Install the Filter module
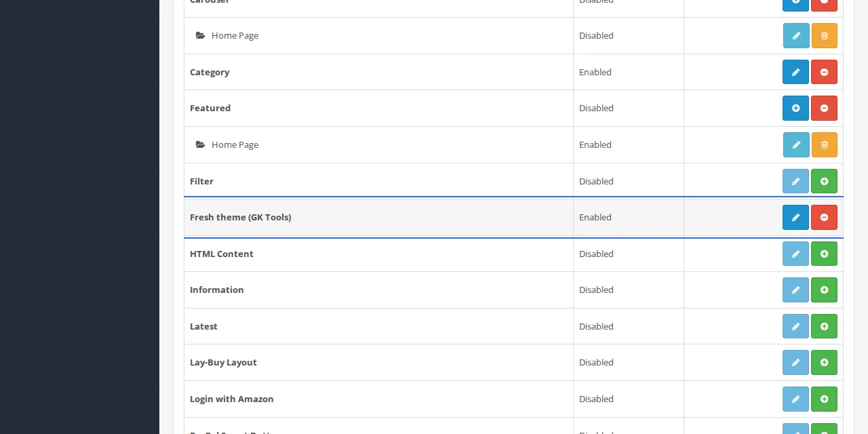Screen dimensions: 868x434 (x=825, y=181)
